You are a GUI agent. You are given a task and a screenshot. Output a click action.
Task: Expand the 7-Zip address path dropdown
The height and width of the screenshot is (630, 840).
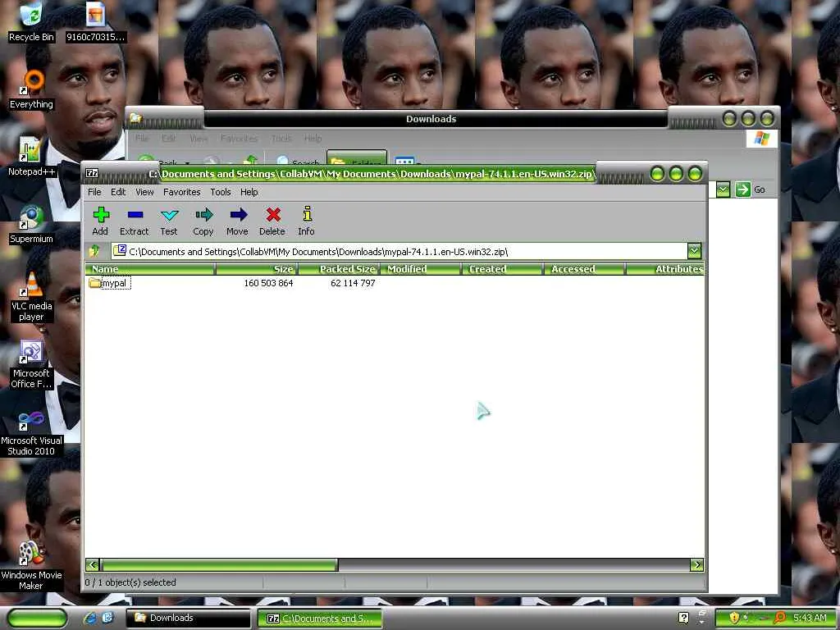pyautogui.click(x=694, y=251)
